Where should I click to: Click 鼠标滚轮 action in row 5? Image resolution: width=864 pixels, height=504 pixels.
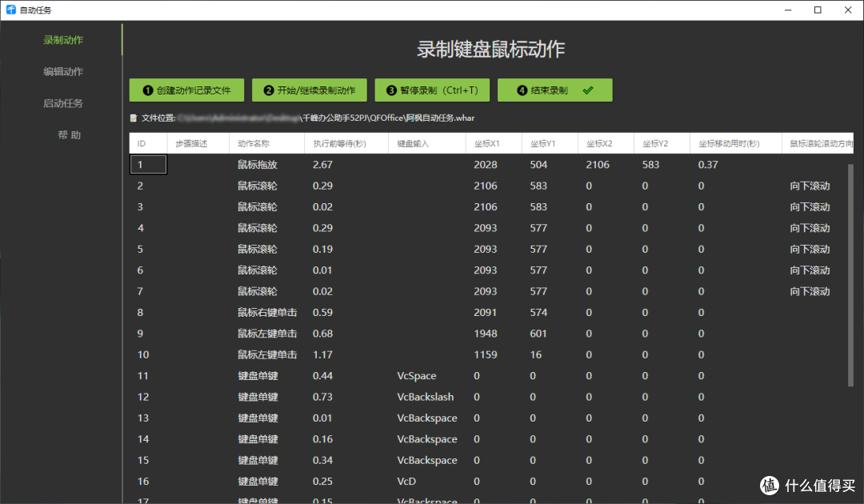(258, 249)
